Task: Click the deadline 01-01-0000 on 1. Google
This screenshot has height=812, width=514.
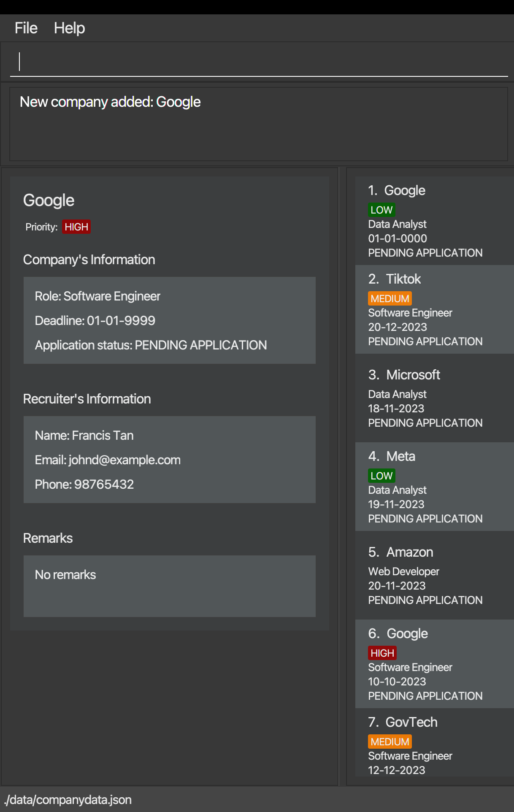Action: [x=398, y=238]
